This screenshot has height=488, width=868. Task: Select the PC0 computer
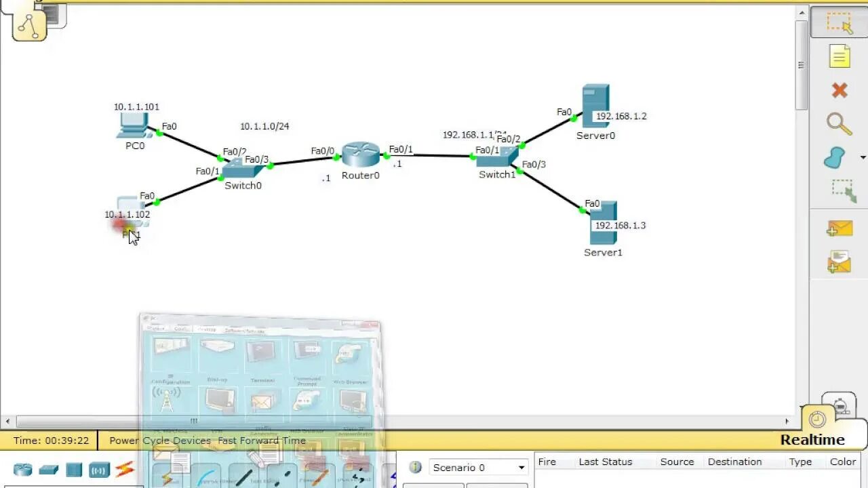coord(133,127)
